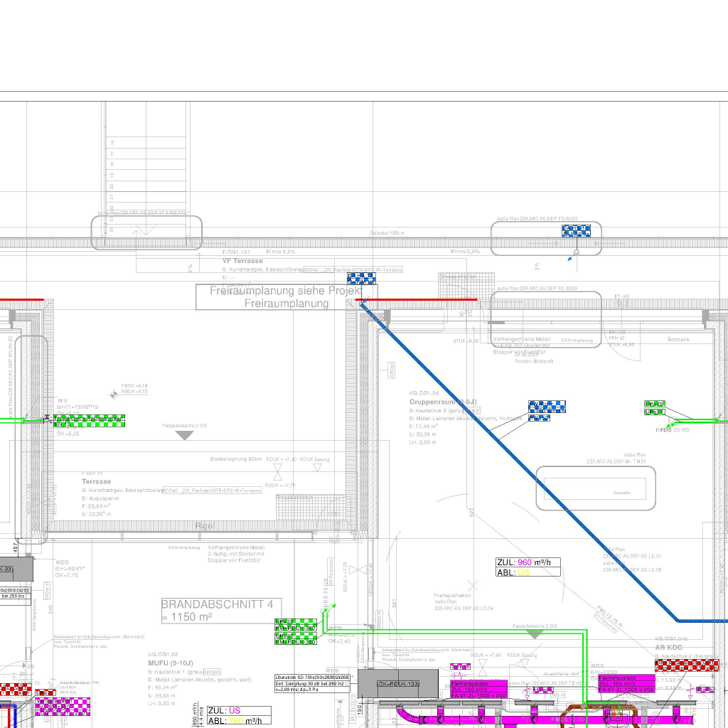This screenshot has height=728, width=728.
Task: Select perimeter value 'U: 29,55 m'
Action: (x=161, y=695)
